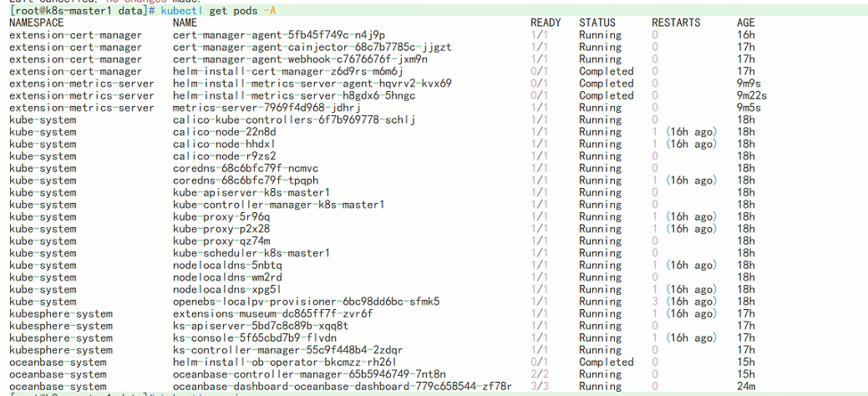Click 0/1 ready value of helm-install-metrics-server-agent row
Viewport: 868px width, 396px height.
coord(539,84)
